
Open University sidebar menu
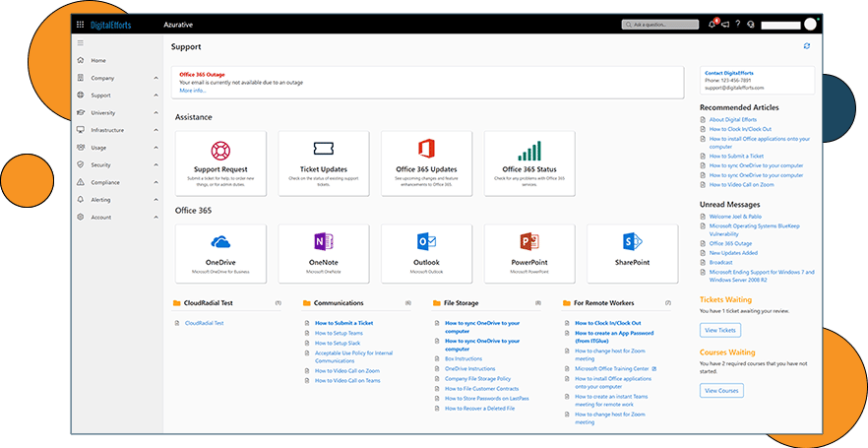(x=103, y=113)
